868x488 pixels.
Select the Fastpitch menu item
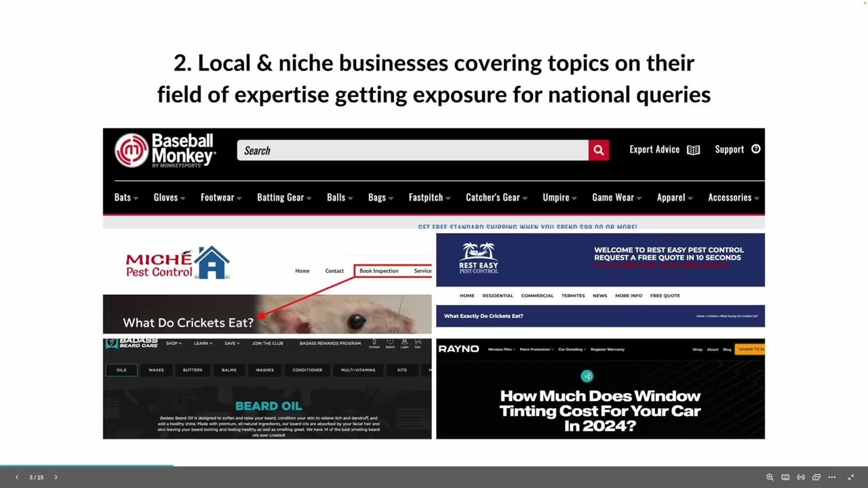click(429, 197)
